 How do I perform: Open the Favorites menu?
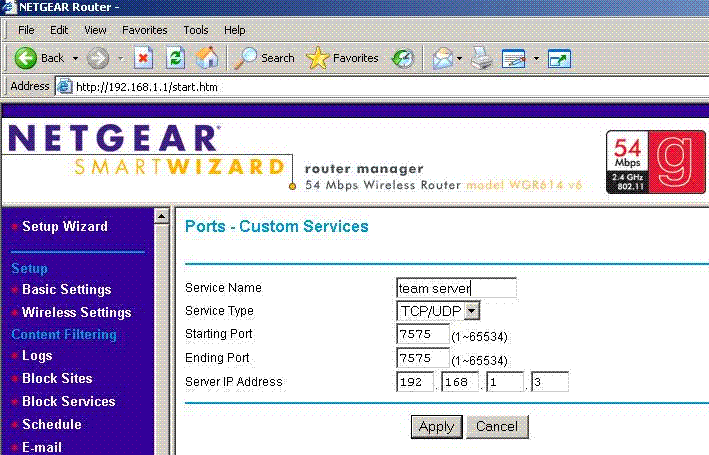point(145,30)
